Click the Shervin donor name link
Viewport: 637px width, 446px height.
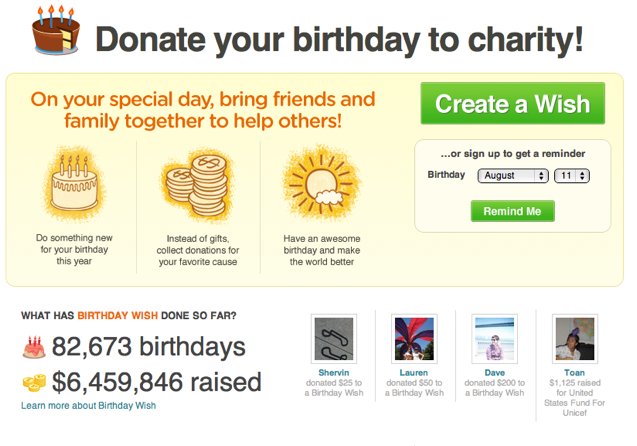(x=334, y=374)
